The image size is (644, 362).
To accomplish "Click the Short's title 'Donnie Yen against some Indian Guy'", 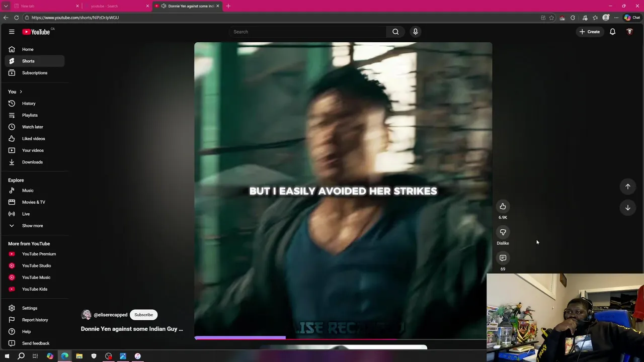I will click(x=132, y=329).
